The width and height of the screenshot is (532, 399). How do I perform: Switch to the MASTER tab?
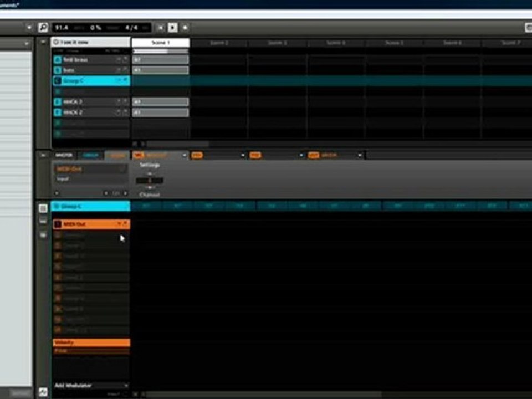pyautogui.click(x=64, y=155)
